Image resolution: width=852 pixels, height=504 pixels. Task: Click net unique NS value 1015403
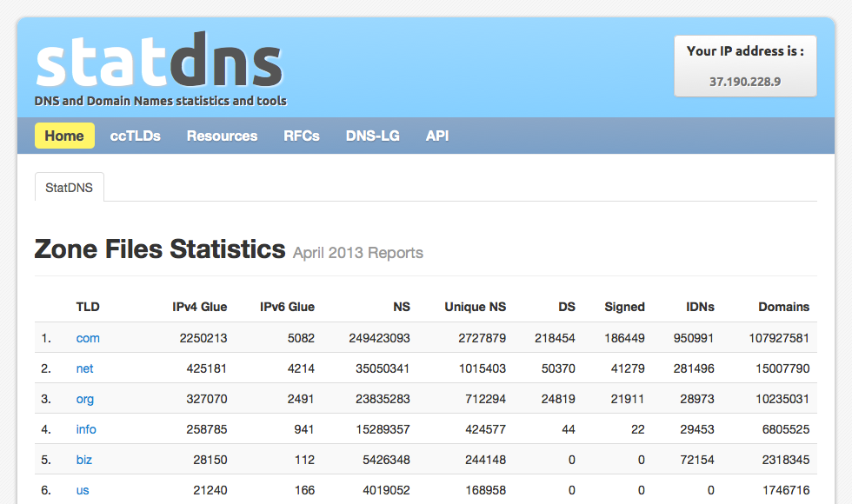pyautogui.click(x=482, y=368)
